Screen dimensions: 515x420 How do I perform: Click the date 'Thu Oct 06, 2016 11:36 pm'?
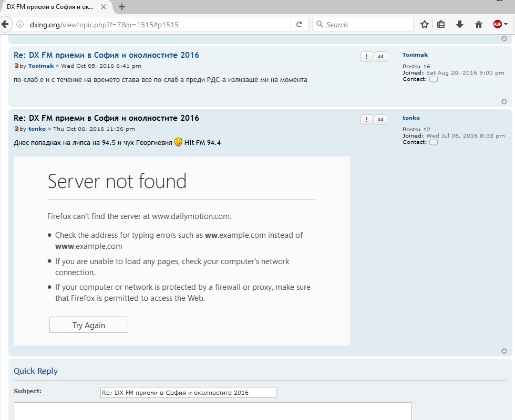click(94, 129)
